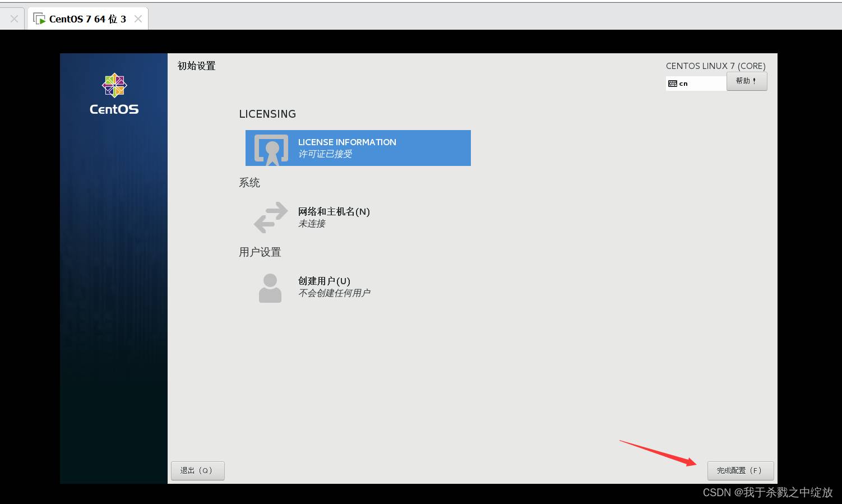Open 网络和主机名(N) configuration
Viewport: 842px width, 504px height.
[334, 211]
